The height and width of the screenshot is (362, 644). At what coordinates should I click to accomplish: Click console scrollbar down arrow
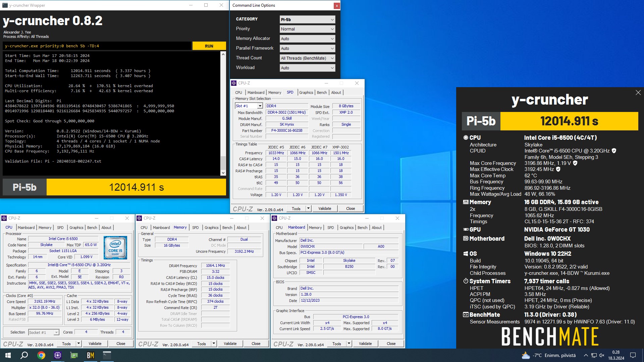pos(223,173)
